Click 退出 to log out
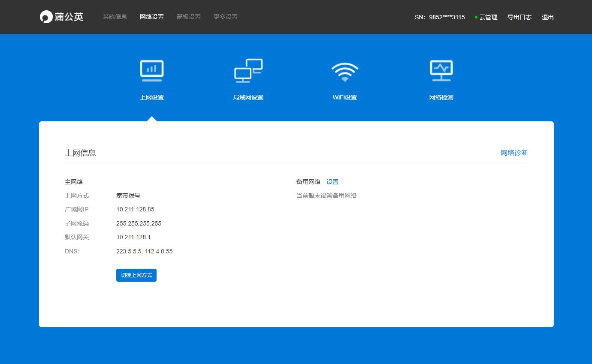Screen dimensions: 592x364 click(x=547, y=17)
